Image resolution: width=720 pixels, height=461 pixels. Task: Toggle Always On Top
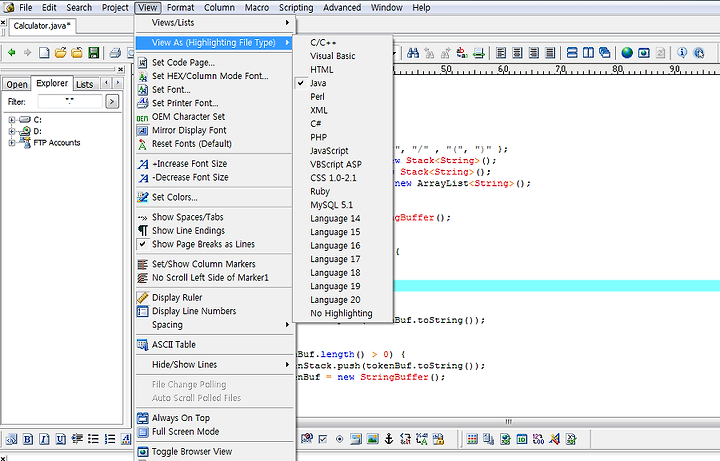tap(214, 418)
